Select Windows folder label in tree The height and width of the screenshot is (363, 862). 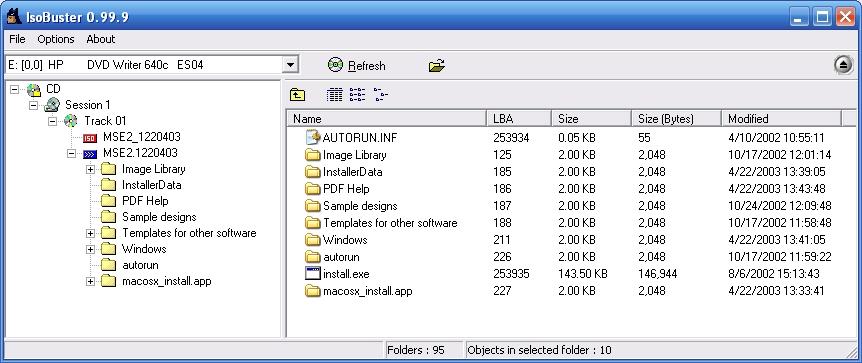144,249
